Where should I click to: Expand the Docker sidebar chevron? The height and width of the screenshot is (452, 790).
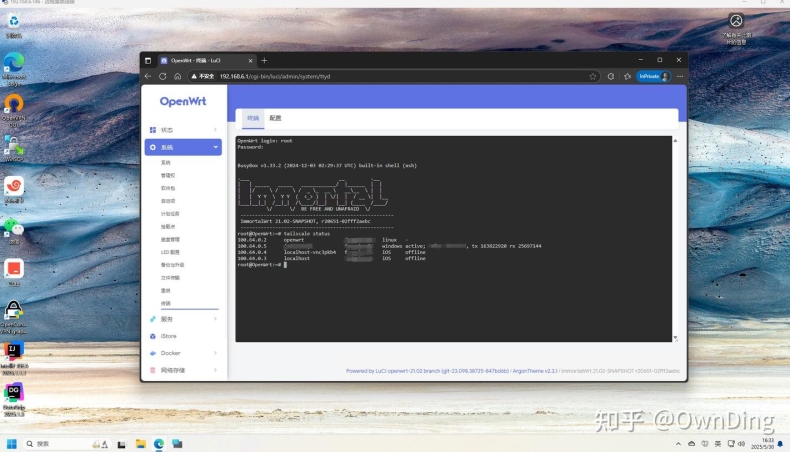point(215,353)
